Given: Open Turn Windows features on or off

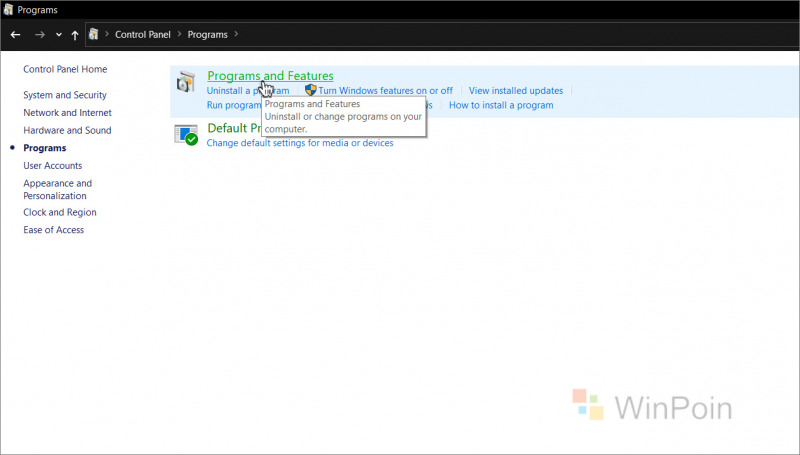Looking at the screenshot, I should pos(385,91).
